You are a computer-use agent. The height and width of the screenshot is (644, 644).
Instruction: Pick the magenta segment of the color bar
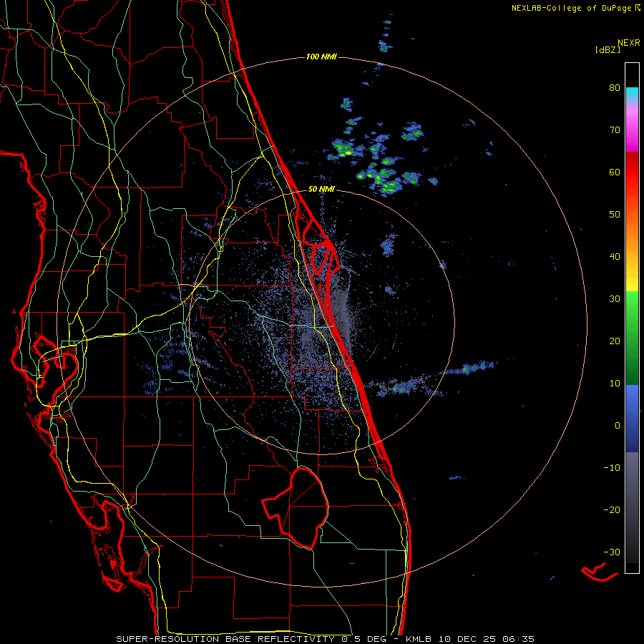[632, 132]
